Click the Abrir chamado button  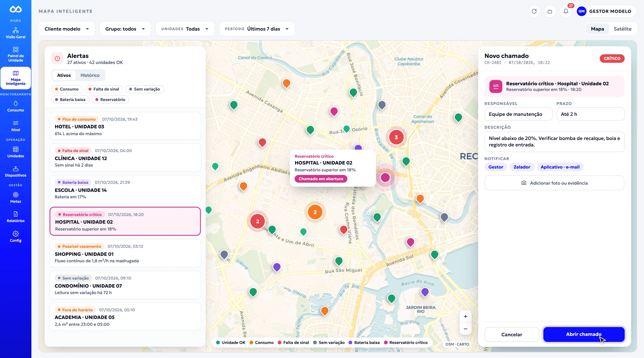point(584,334)
